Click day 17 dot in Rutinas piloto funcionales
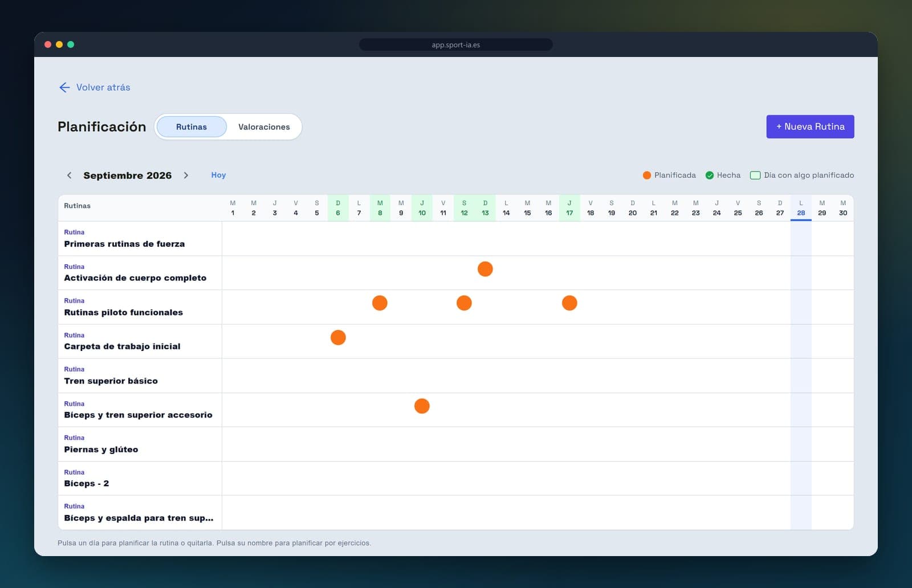The width and height of the screenshot is (912, 588). click(x=569, y=303)
